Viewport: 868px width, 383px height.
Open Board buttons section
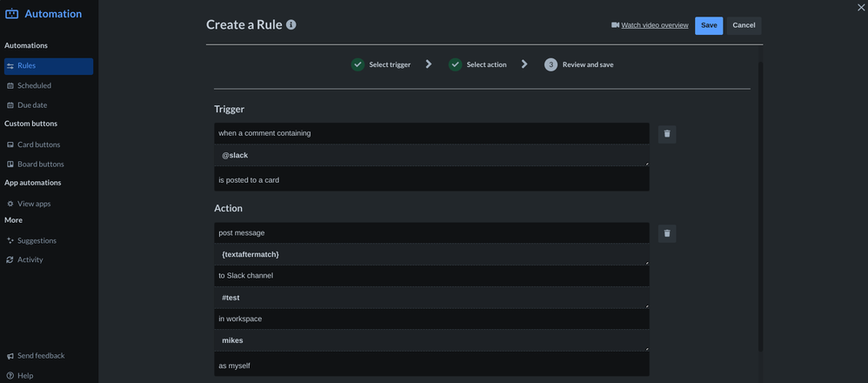(x=40, y=165)
